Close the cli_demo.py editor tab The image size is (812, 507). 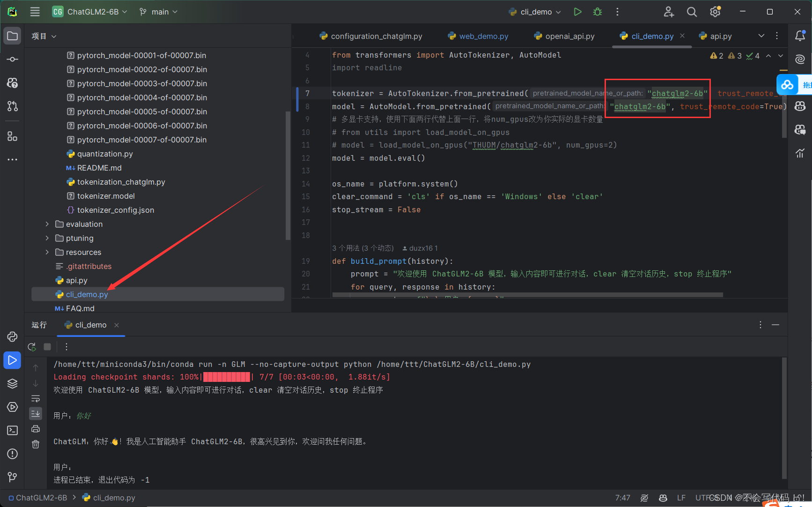(x=682, y=36)
